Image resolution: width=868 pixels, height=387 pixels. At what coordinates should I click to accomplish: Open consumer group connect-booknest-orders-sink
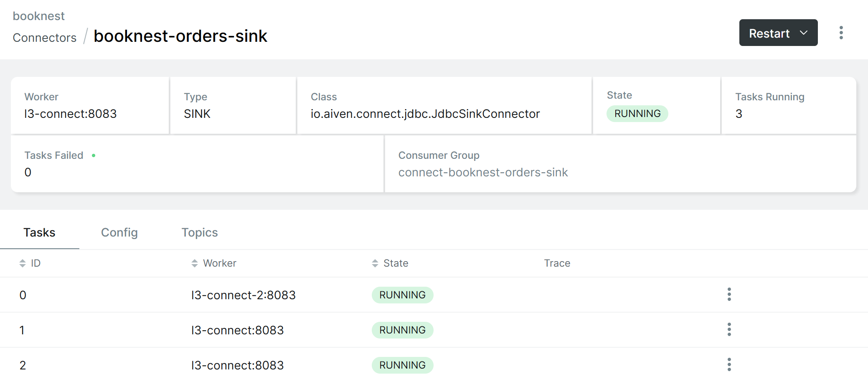click(483, 172)
